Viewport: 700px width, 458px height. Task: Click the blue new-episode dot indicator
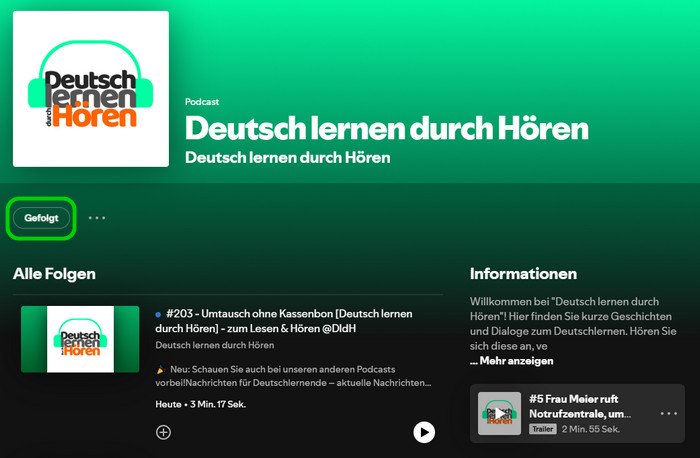(x=158, y=314)
